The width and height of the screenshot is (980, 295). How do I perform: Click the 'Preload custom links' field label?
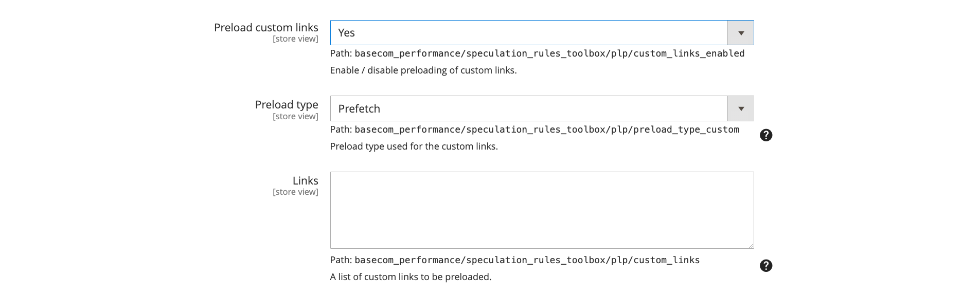(266, 28)
